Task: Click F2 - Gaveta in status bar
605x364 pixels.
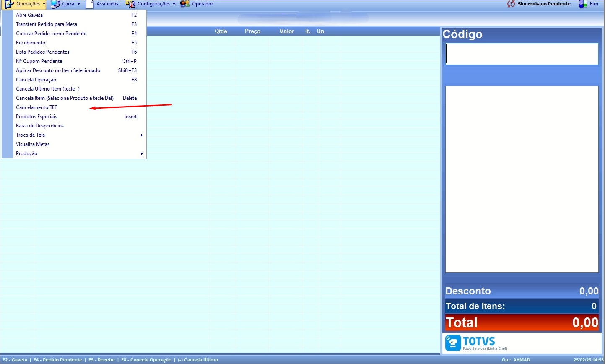Action: (15, 360)
